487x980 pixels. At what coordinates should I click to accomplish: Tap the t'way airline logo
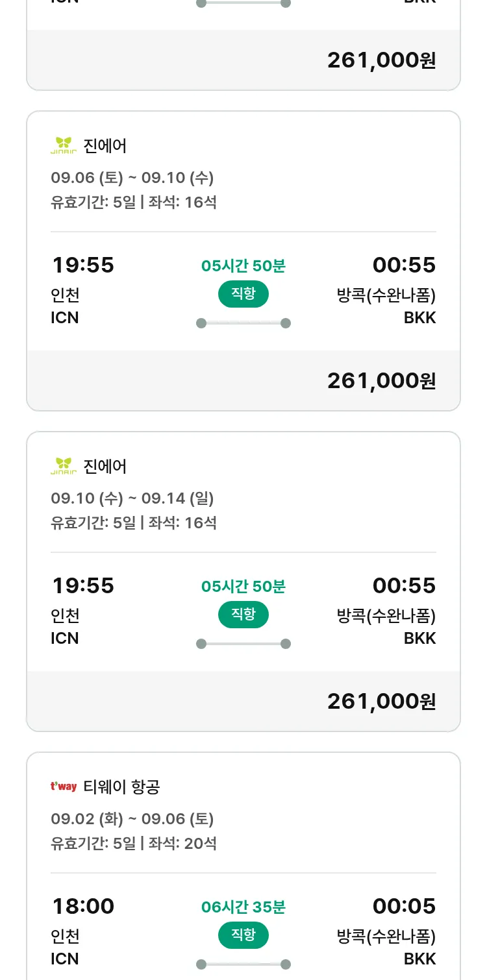tap(64, 787)
